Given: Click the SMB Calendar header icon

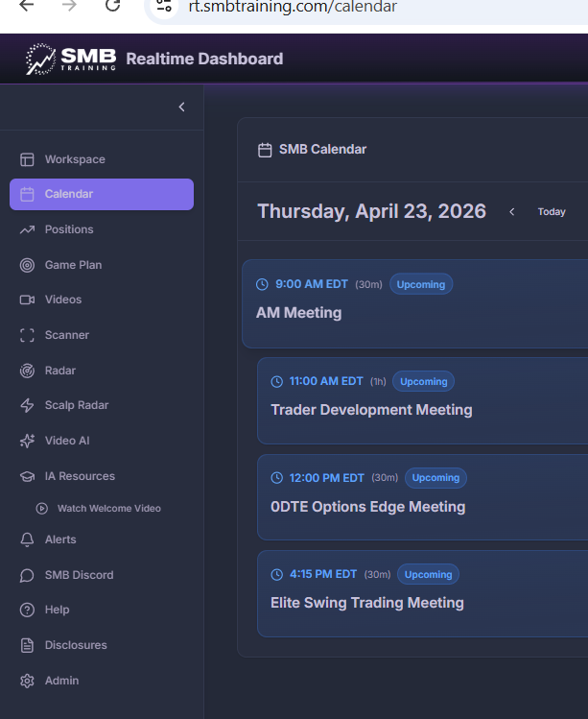Looking at the screenshot, I should 265,150.
